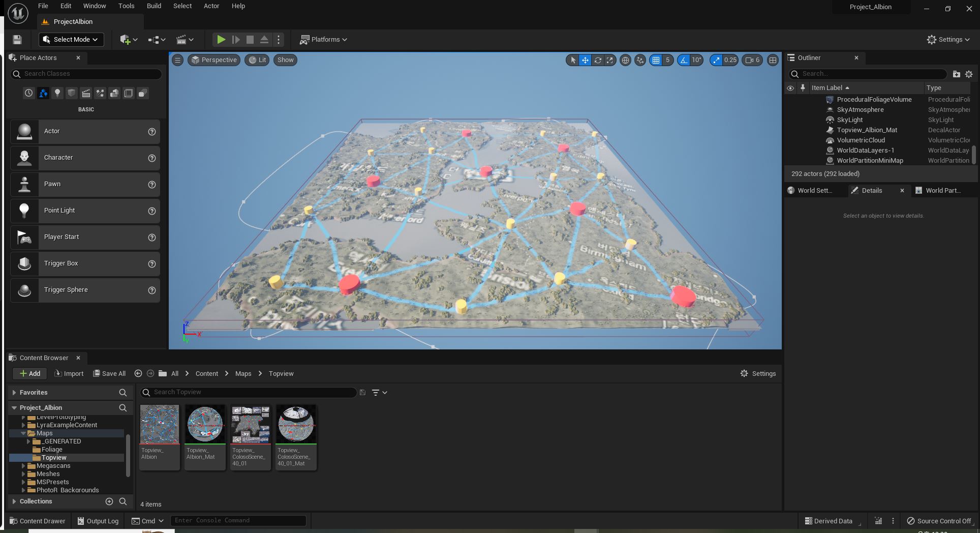Click the Outliner settings gear icon

[x=969, y=74]
